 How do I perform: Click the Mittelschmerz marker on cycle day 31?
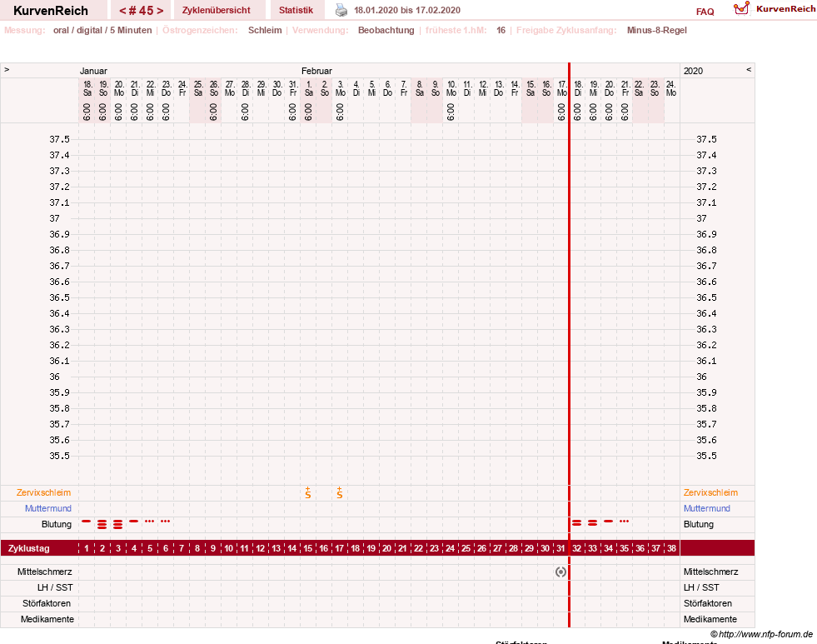560,572
